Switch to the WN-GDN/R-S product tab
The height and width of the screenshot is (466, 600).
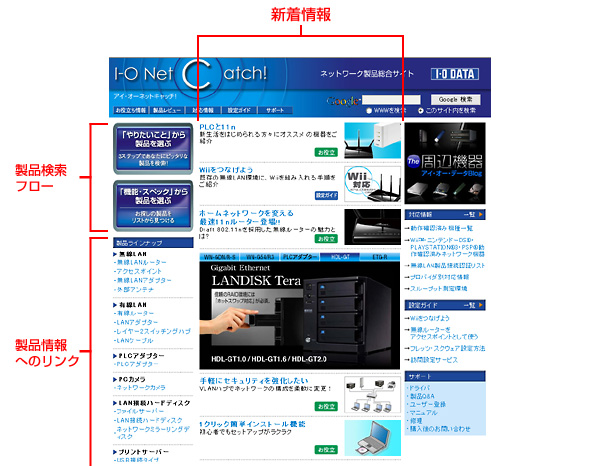click(x=219, y=257)
